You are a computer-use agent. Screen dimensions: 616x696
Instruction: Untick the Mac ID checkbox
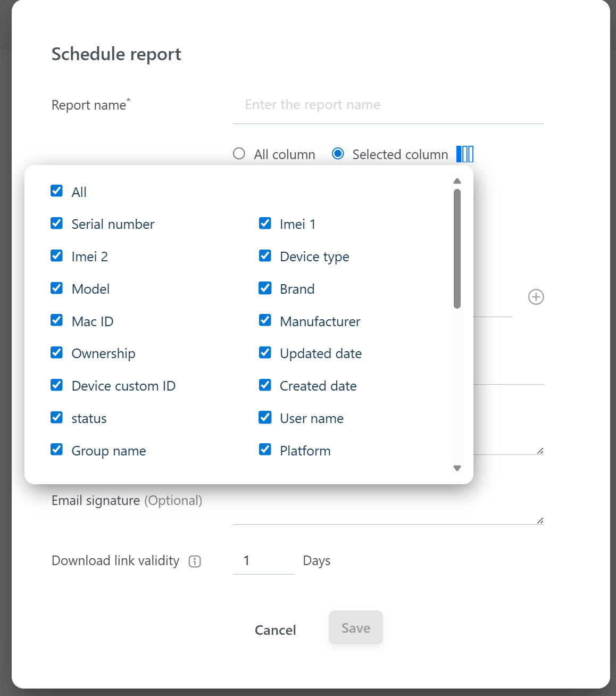(x=57, y=320)
